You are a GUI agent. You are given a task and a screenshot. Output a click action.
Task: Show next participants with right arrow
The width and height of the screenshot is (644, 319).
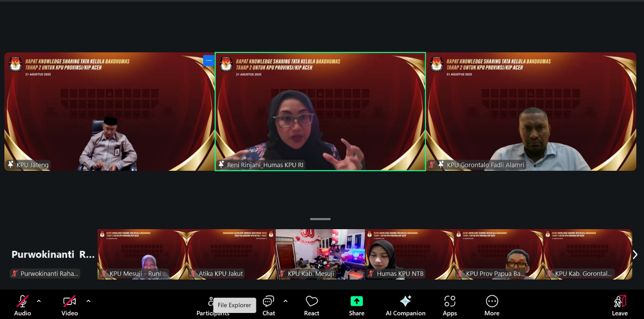(x=635, y=255)
